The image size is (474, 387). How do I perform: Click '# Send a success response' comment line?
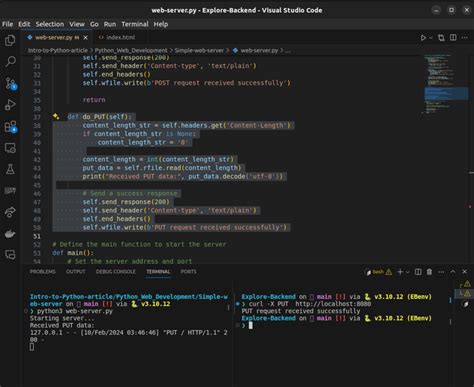[x=130, y=193]
